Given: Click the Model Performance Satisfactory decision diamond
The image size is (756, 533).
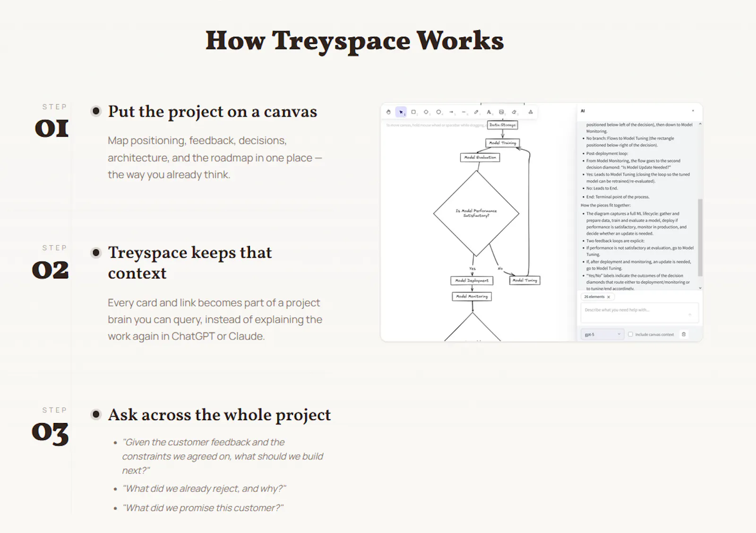Looking at the screenshot, I should (x=476, y=213).
